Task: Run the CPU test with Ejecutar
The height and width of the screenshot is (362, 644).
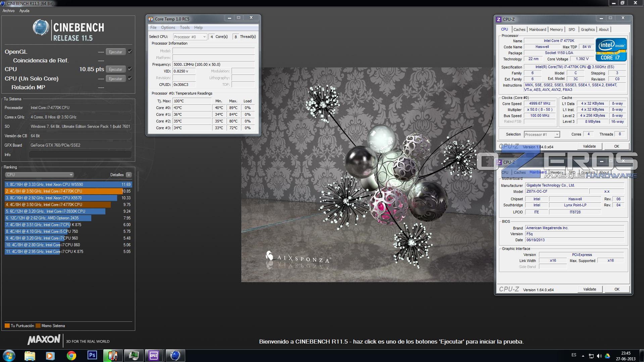Action: click(x=116, y=69)
